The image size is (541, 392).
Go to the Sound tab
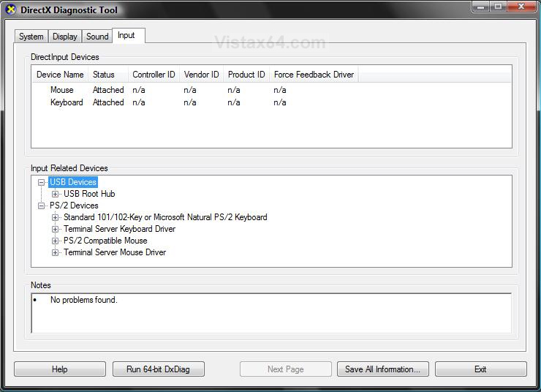pyautogui.click(x=97, y=37)
